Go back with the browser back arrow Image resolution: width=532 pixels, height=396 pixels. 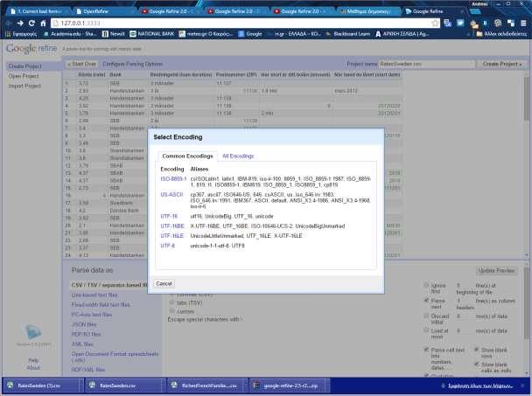point(9,23)
